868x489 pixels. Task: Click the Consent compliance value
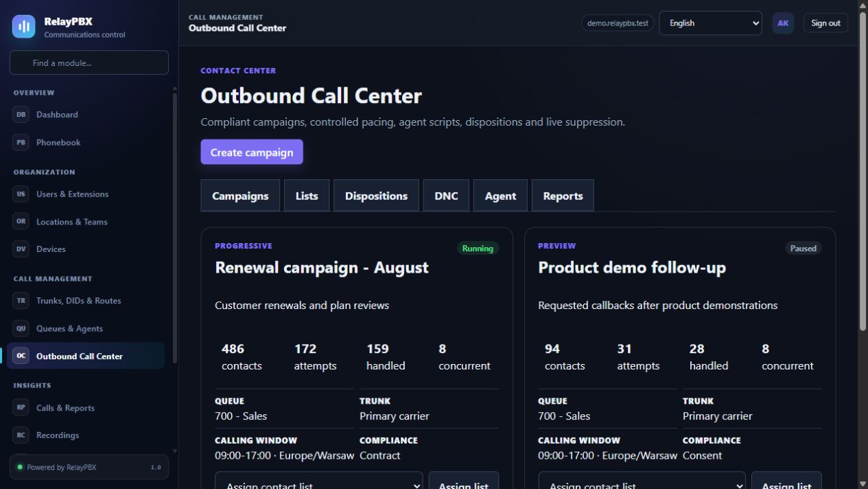click(702, 455)
